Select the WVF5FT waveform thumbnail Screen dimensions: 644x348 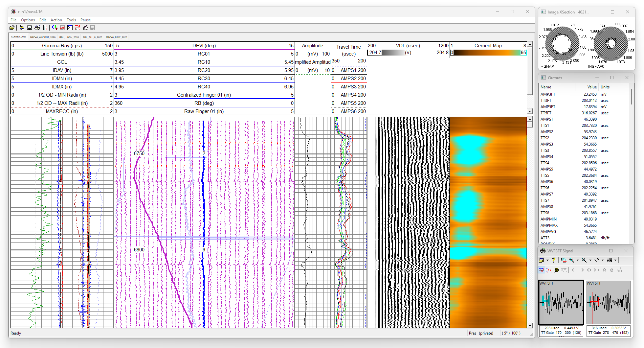click(608, 302)
